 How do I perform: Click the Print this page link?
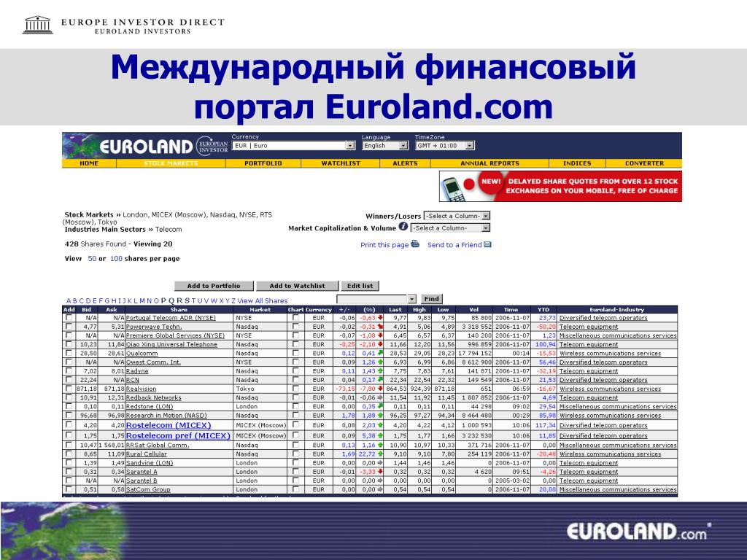pos(384,245)
